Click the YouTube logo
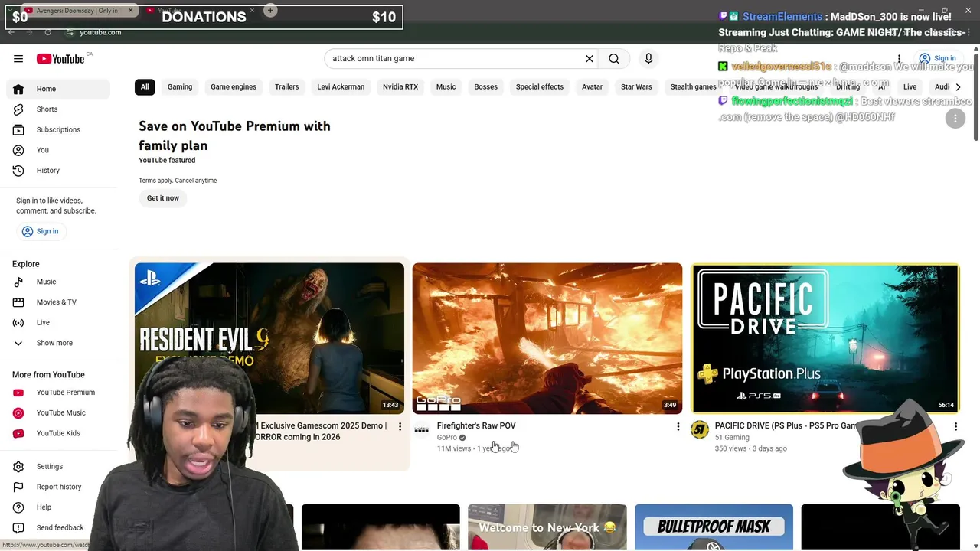The image size is (980, 551). pos(60,59)
